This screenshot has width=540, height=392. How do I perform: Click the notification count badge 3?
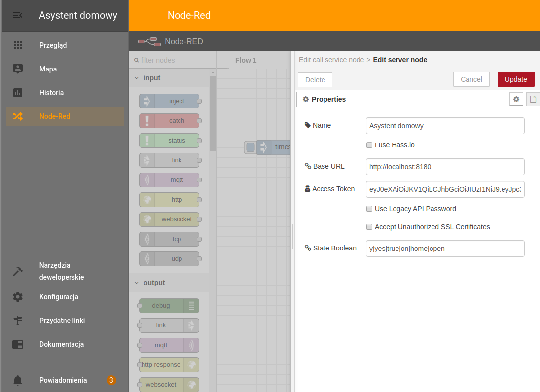click(x=111, y=380)
